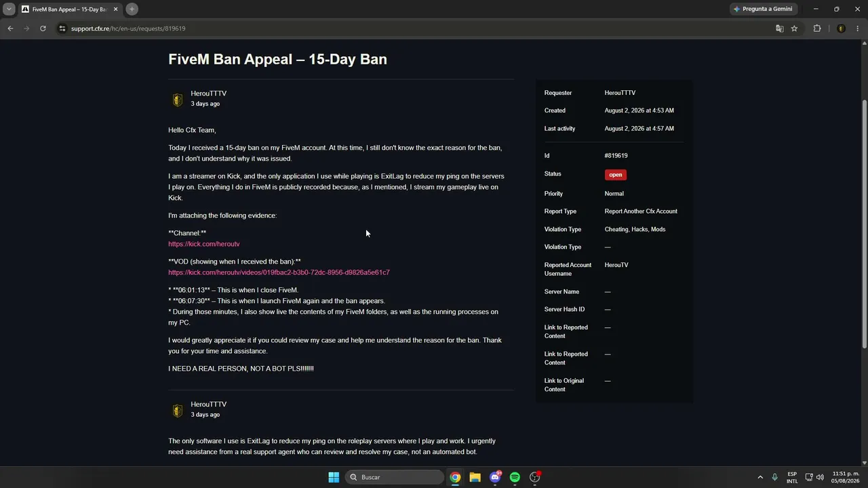Switch ESP INTL keyboard language
Screen dimensions: 868x488
coord(792,477)
